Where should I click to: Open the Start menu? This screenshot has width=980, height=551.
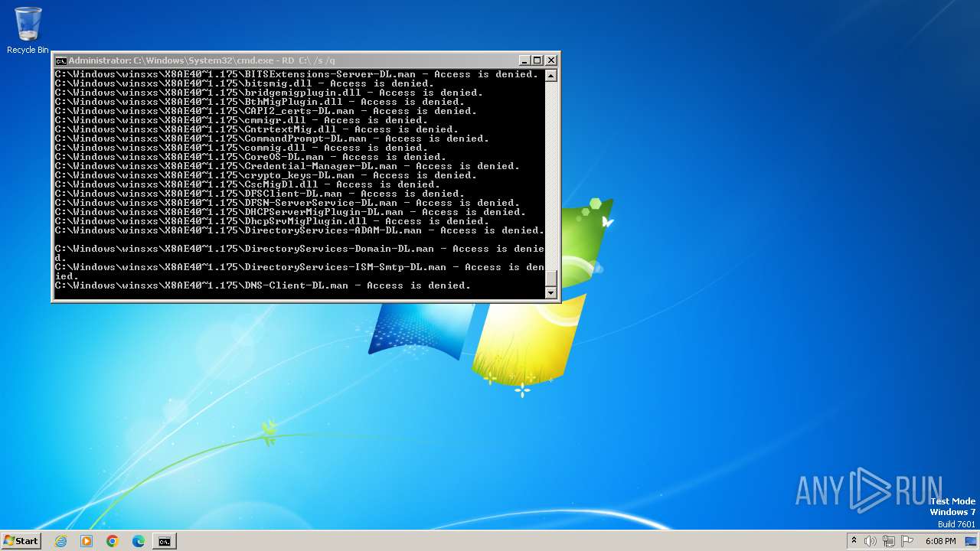21,541
